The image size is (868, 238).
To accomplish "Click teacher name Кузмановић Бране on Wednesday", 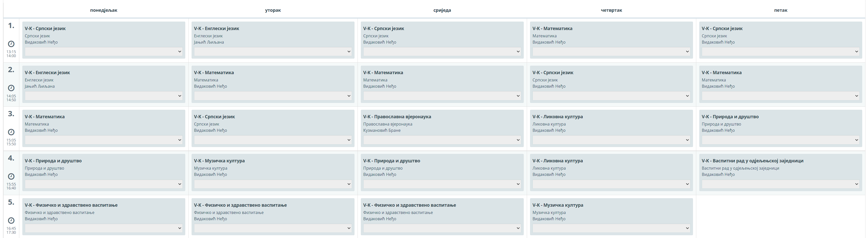I will (382, 131).
